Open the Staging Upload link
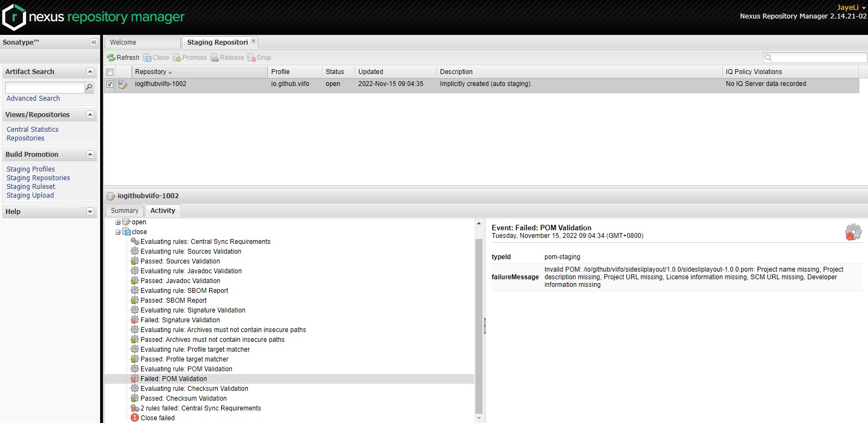 tap(30, 195)
